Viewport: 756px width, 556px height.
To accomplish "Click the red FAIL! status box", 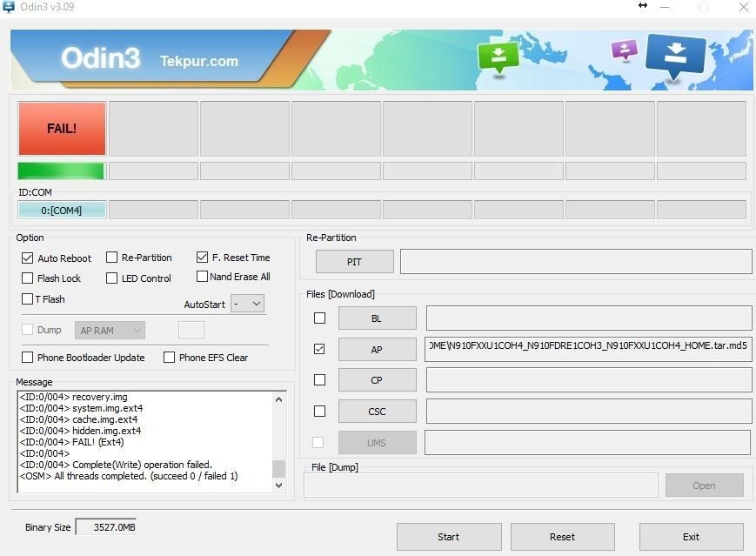I will (x=62, y=129).
